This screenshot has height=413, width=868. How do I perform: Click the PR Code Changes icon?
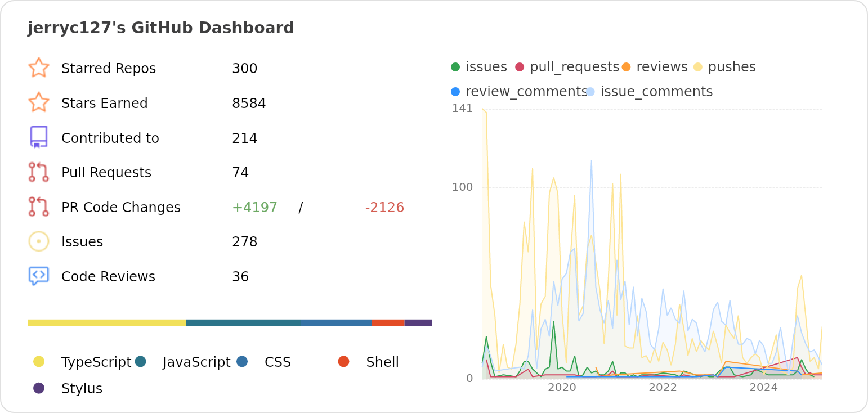(x=39, y=206)
